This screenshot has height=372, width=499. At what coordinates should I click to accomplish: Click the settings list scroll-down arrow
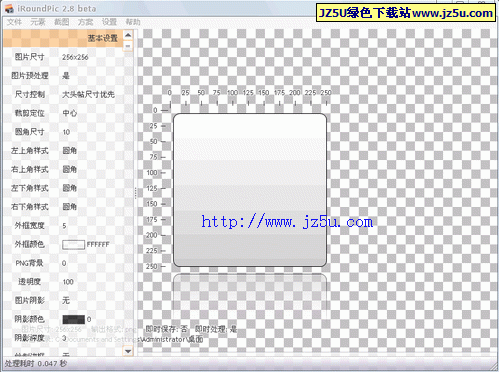[x=128, y=351]
